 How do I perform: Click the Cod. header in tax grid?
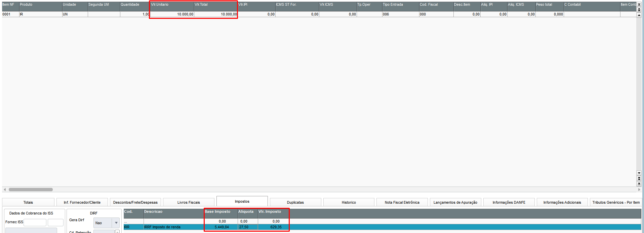133,213
